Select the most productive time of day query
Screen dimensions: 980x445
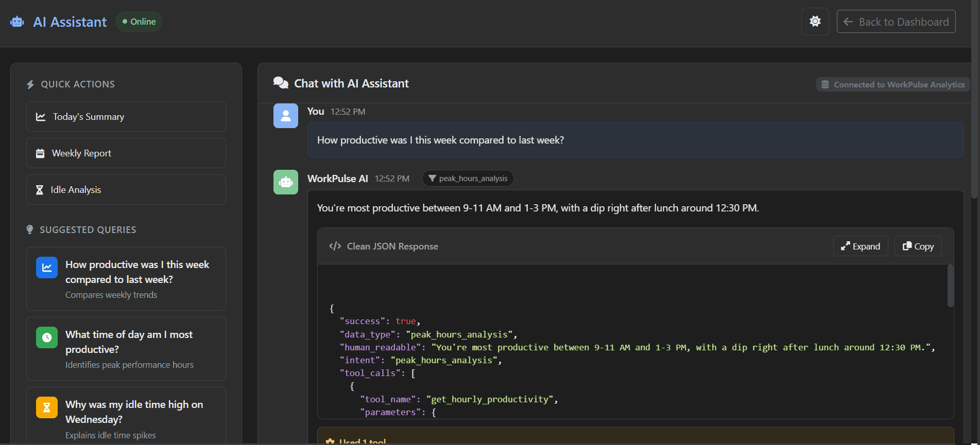point(126,349)
